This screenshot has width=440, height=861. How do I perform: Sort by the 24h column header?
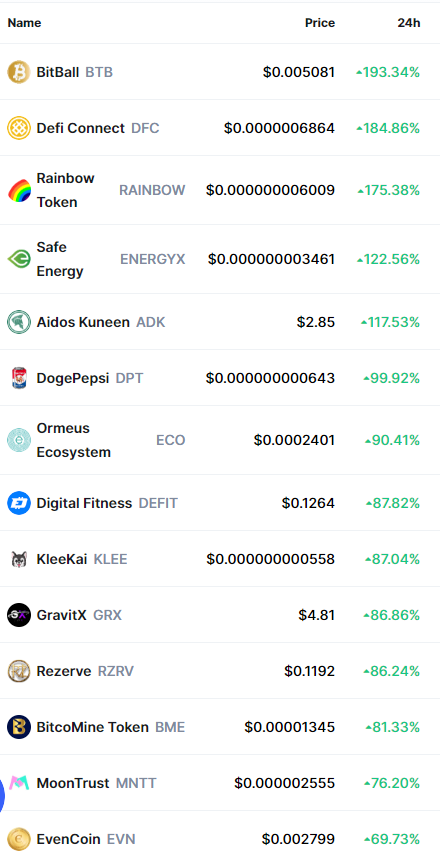pyautogui.click(x=409, y=23)
